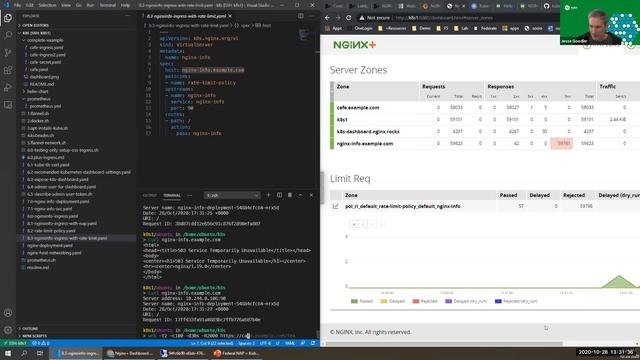Screen dimensions: 640x360
Task: Click the editor minimap
Action: [304, 36]
